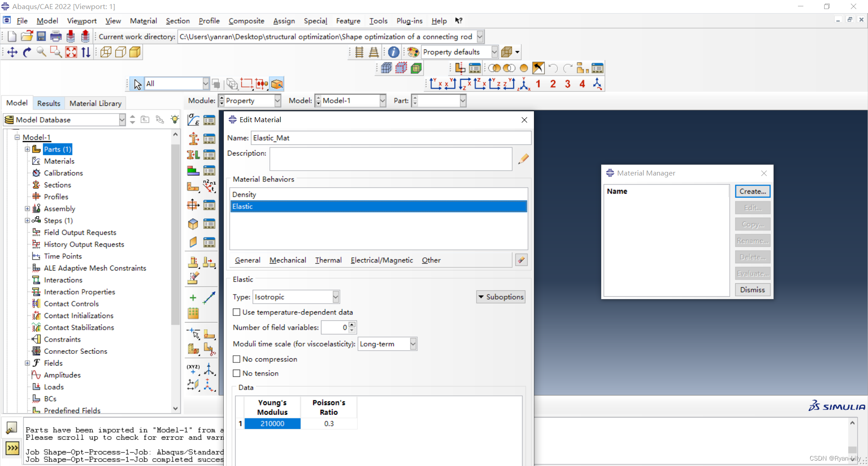
Task: Expand the Parts (1) tree node
Action: pos(28,149)
